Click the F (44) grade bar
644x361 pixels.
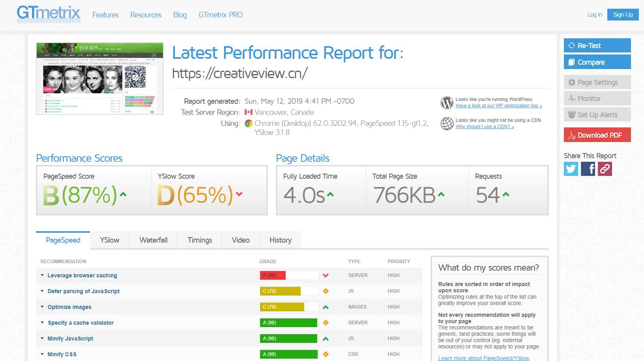click(289, 275)
